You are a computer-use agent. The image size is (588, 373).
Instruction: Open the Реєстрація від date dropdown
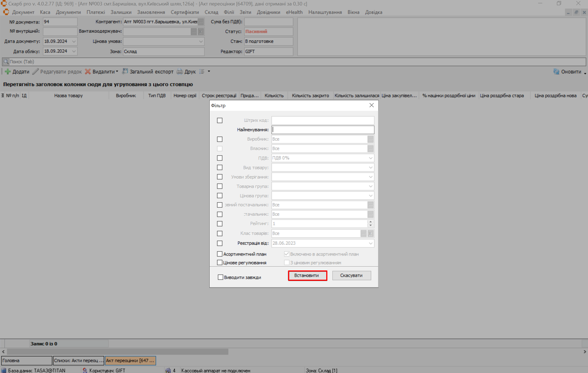370,243
